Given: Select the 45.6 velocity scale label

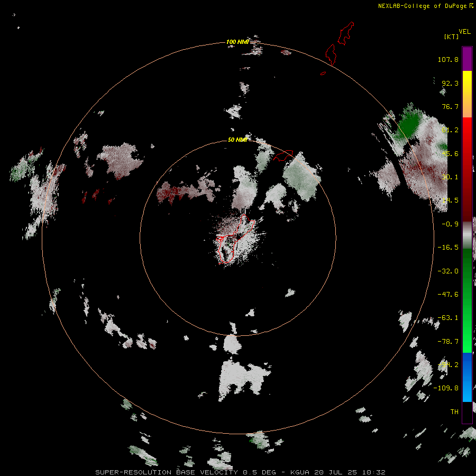Looking at the screenshot, I should 450,153.
